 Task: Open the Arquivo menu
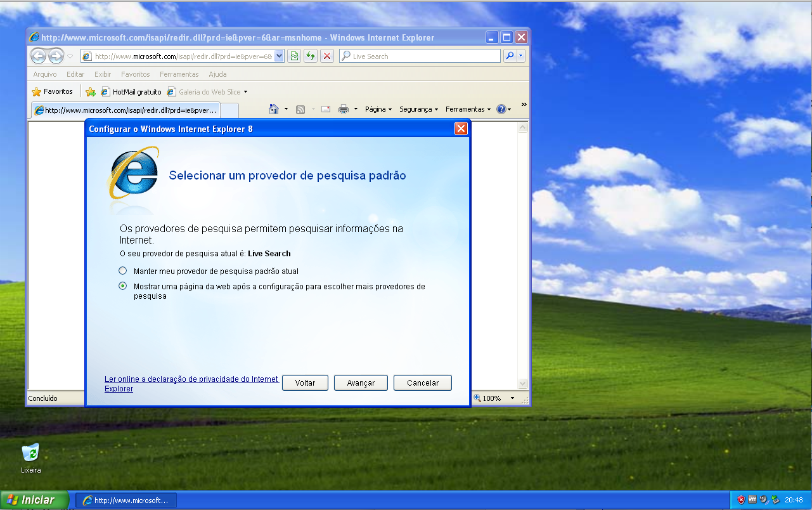45,74
